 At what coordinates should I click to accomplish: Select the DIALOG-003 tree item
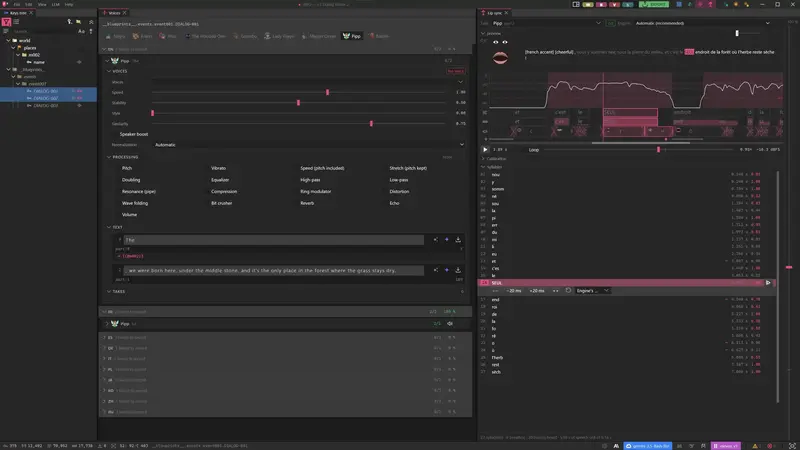(46, 106)
